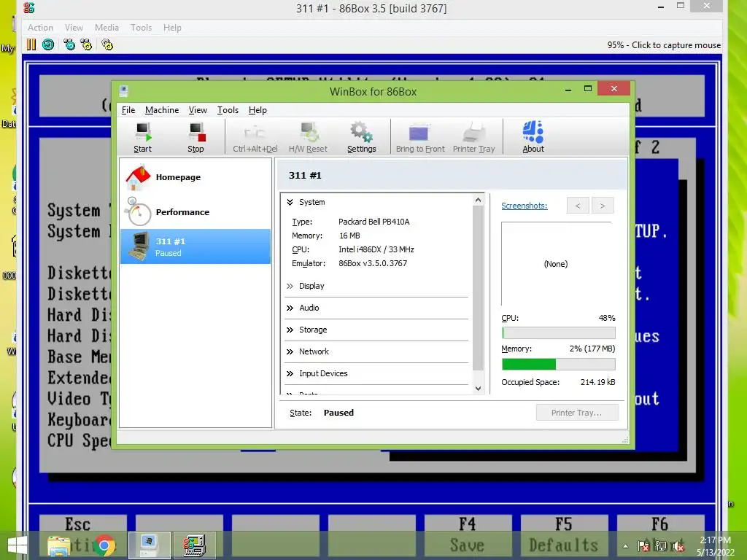Click the pause icon in 86Box toolbar

coord(31,44)
